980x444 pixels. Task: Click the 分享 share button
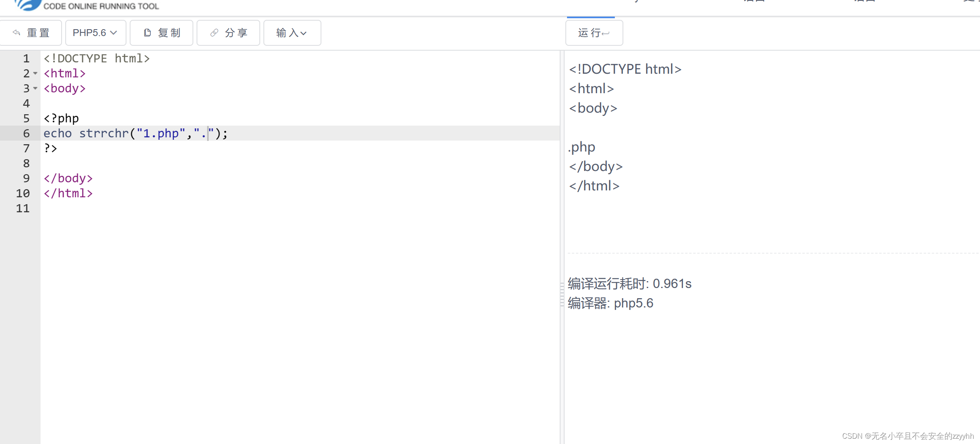[x=228, y=33]
